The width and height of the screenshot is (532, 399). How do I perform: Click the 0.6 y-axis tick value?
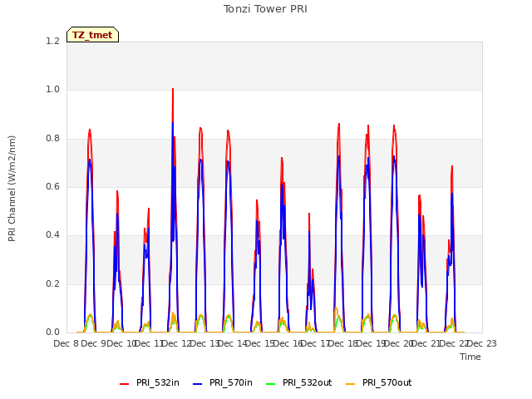[x=52, y=186]
